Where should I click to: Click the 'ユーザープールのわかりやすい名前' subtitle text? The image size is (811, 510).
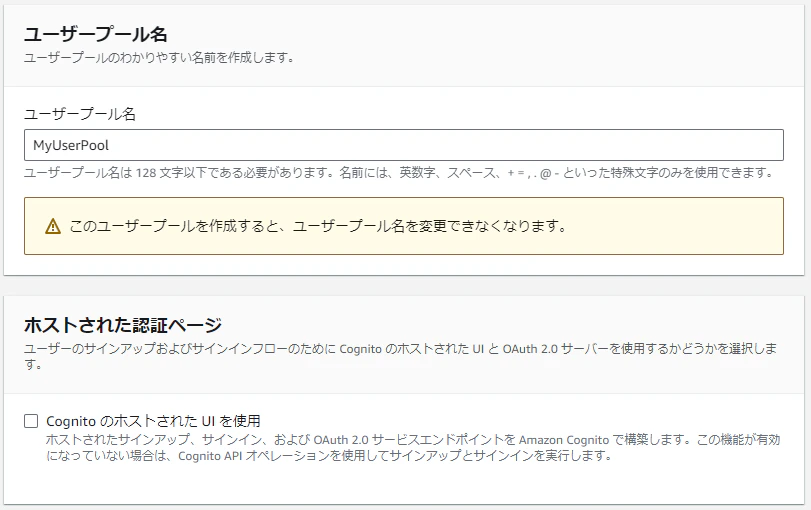click(159, 57)
